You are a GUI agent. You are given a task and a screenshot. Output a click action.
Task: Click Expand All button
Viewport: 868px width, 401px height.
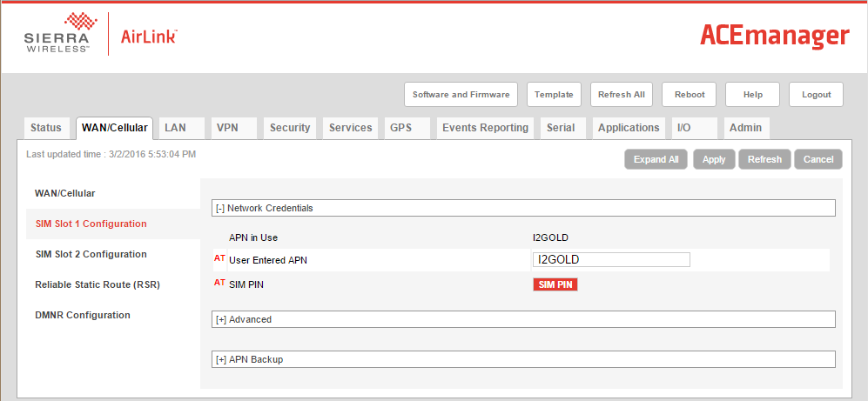click(656, 159)
